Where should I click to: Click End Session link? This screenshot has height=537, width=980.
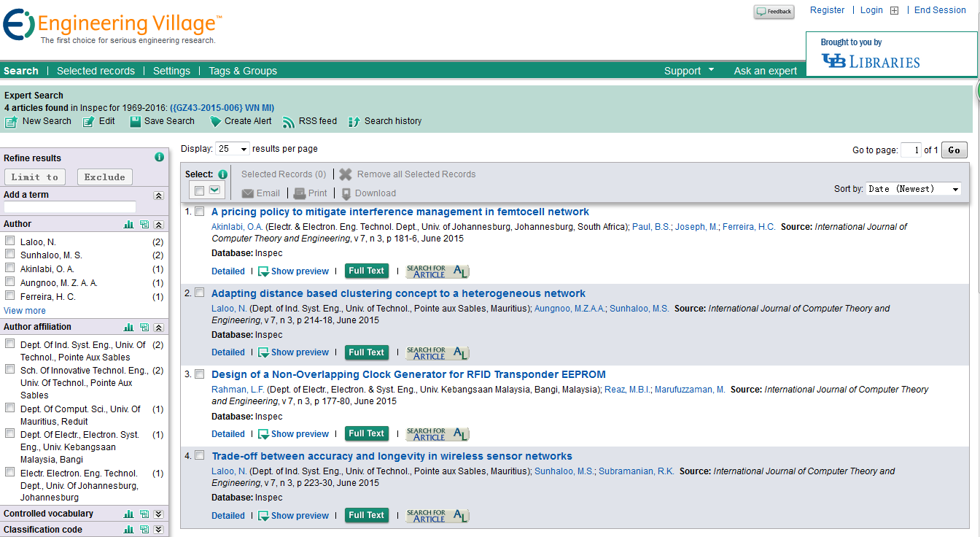click(940, 10)
